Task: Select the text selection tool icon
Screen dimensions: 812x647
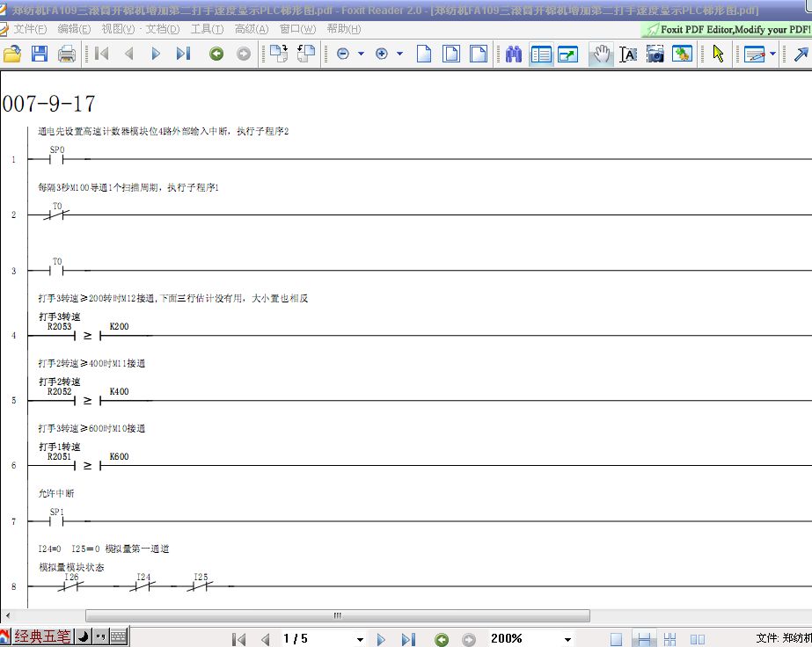Action: (x=628, y=54)
